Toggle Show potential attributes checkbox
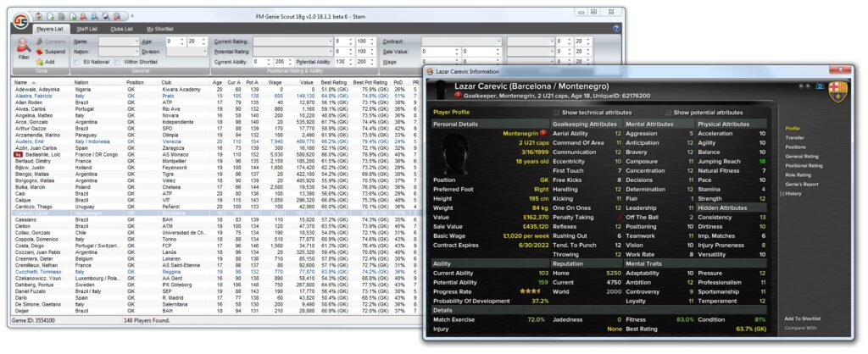The height and width of the screenshot is (354, 868). pos(669,112)
